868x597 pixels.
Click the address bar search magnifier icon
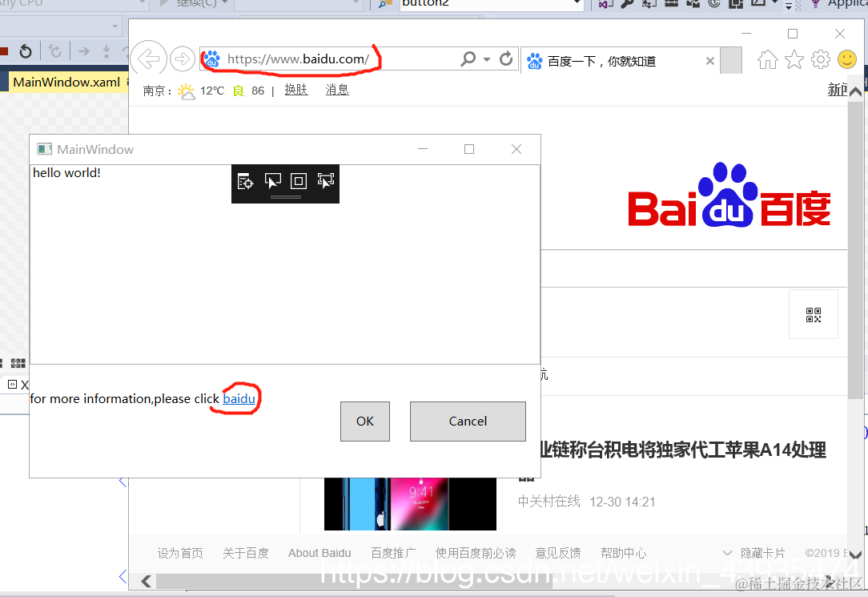click(x=467, y=58)
